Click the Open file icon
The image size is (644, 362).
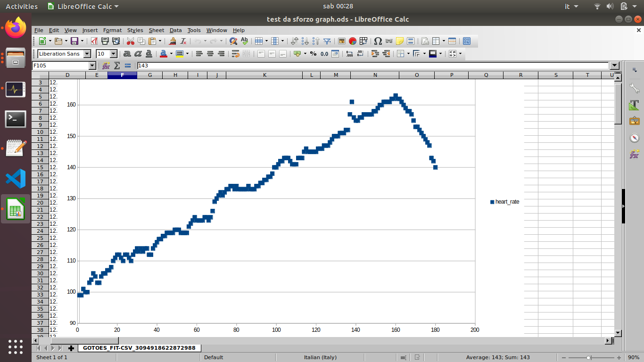click(x=58, y=41)
